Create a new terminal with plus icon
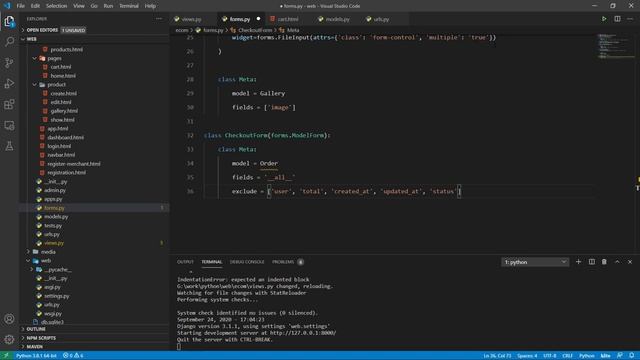 (x=578, y=262)
